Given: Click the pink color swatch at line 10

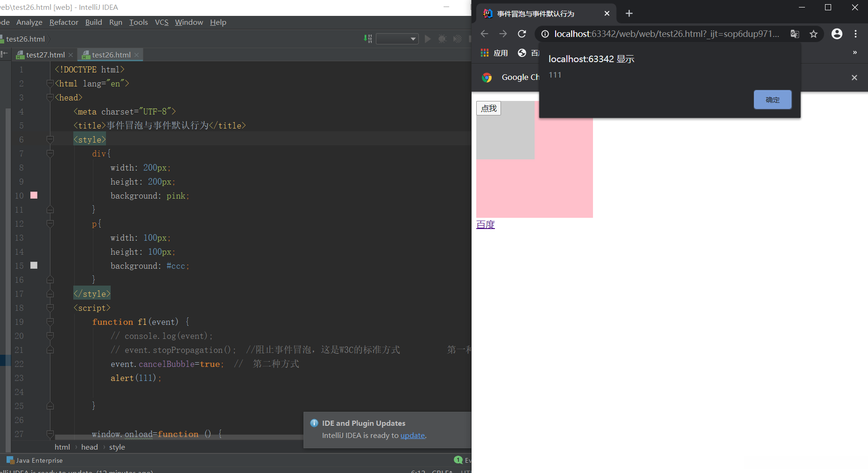Looking at the screenshot, I should pos(33,195).
